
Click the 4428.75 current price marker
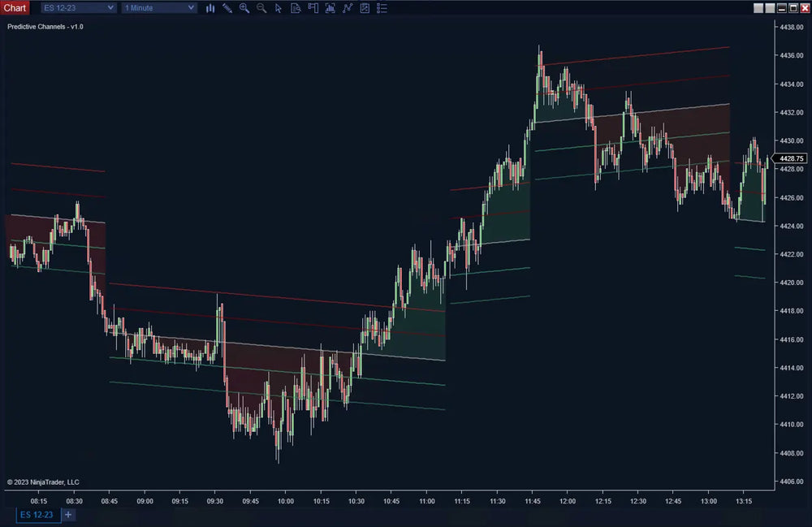click(x=790, y=158)
